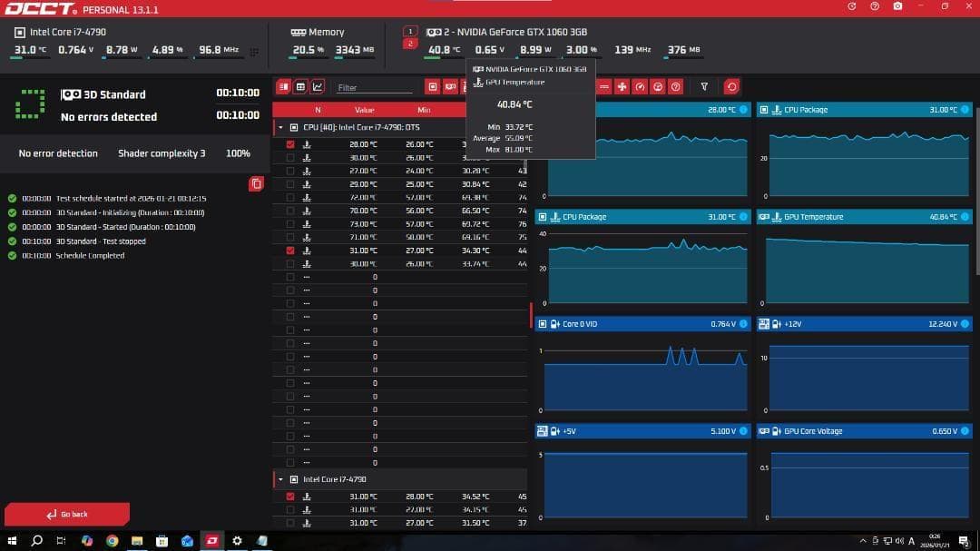Click the funnel filter icon in toolbar
The width and height of the screenshot is (980, 551).
coord(704,87)
